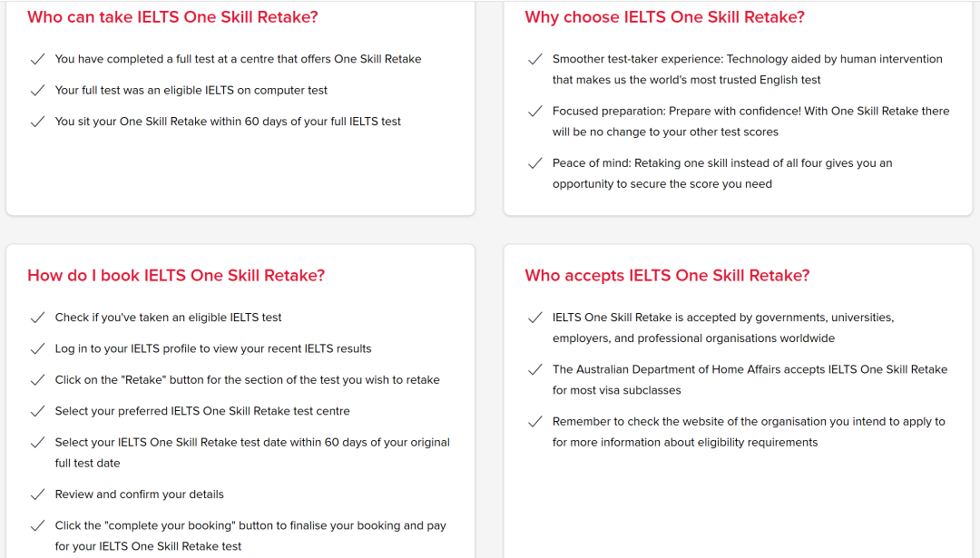Click checkmark next to 'Smoother test-taker experience'
980x558 pixels.
tap(535, 59)
